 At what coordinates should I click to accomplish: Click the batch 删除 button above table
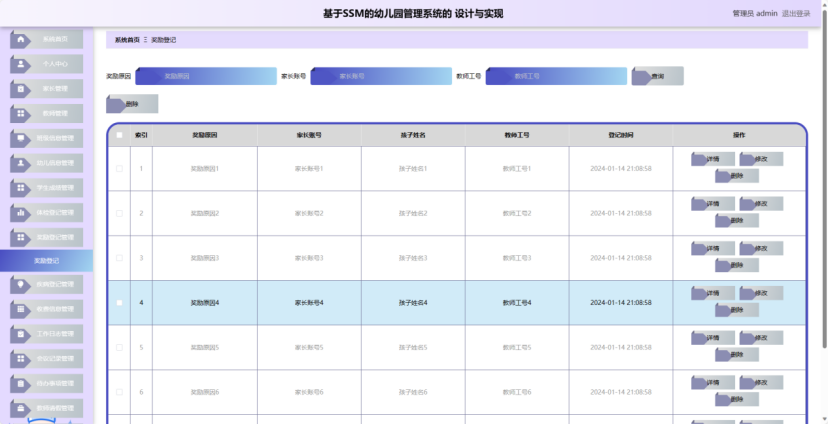coord(132,104)
